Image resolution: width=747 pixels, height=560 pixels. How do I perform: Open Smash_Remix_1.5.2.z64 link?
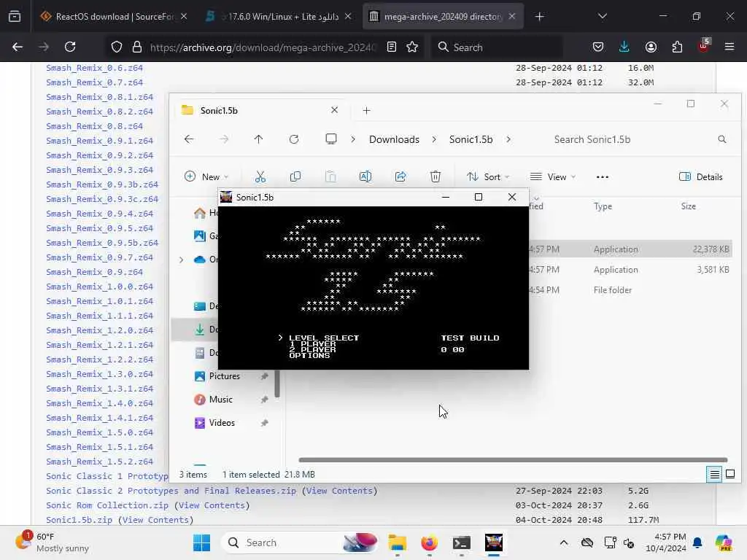click(x=99, y=462)
